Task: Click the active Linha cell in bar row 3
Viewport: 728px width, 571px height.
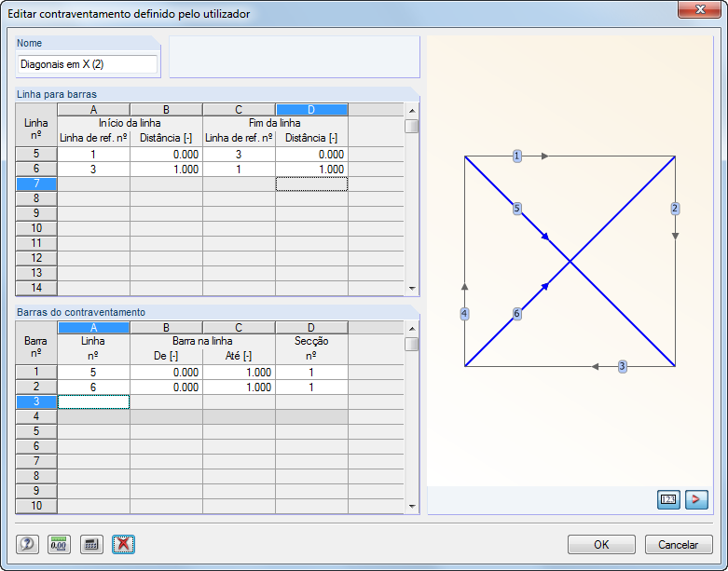Action: click(93, 402)
